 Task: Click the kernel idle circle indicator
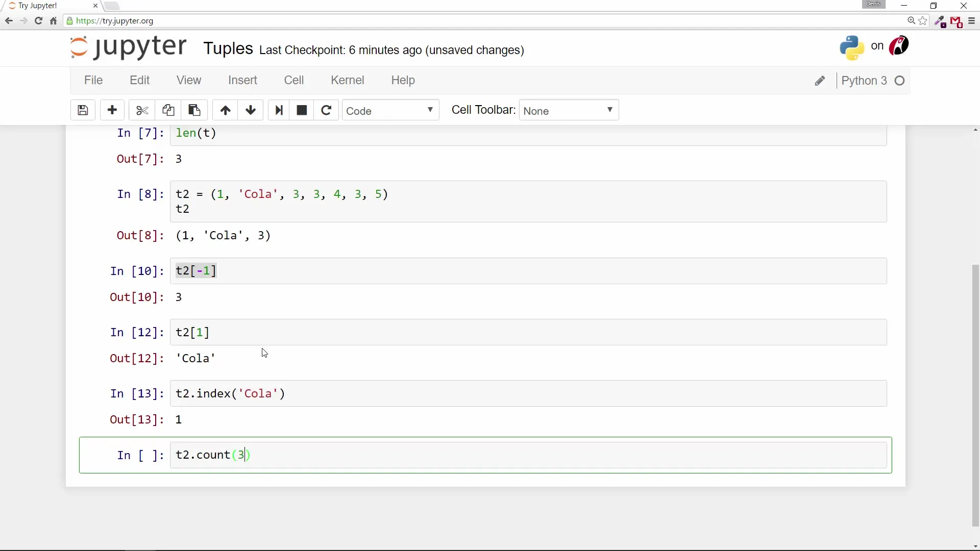(x=900, y=81)
